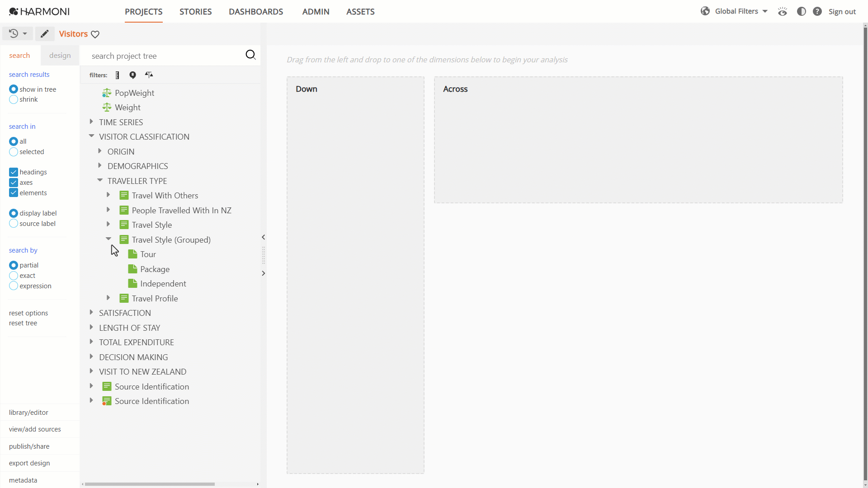Choose the exact search radio button
The width and height of the screenshot is (868, 488).
point(14,276)
